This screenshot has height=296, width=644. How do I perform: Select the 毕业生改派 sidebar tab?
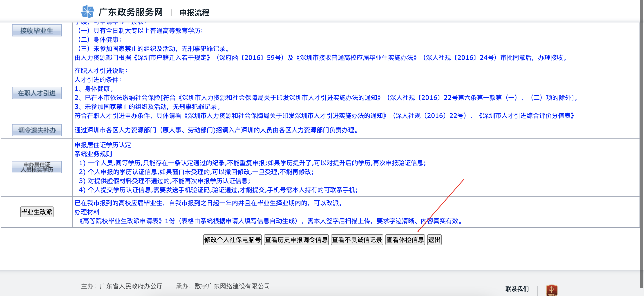click(36, 212)
